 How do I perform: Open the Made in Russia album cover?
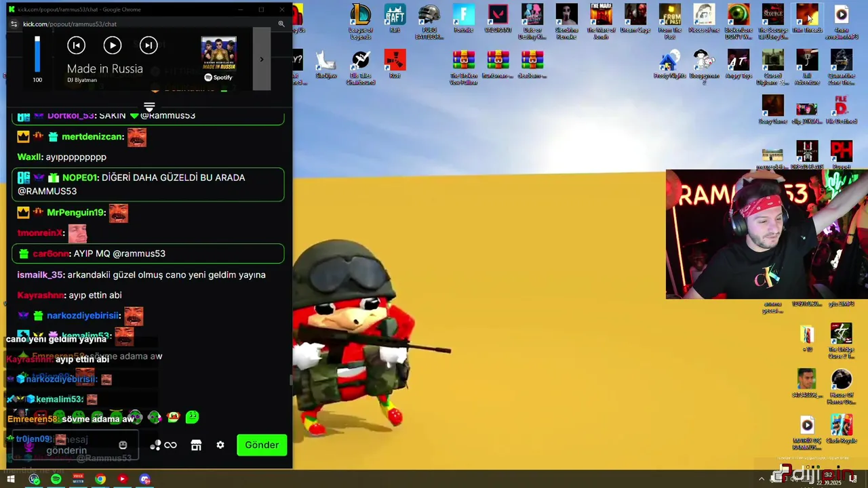pyautogui.click(x=219, y=54)
